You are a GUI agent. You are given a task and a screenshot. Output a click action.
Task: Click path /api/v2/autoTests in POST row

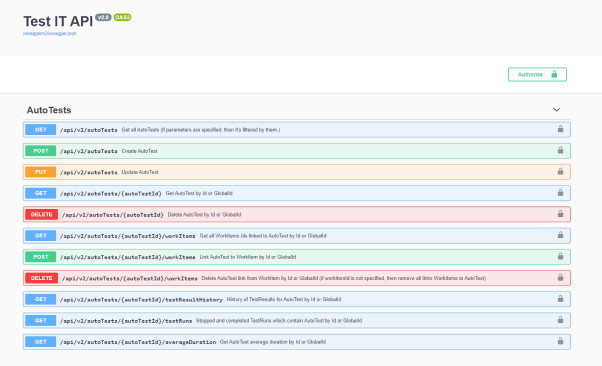(89, 151)
